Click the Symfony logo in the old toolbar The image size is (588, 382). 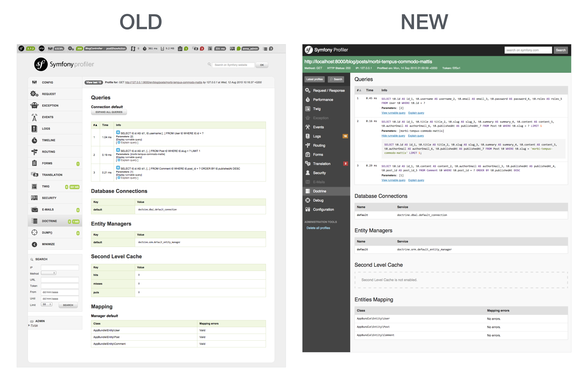click(x=21, y=48)
